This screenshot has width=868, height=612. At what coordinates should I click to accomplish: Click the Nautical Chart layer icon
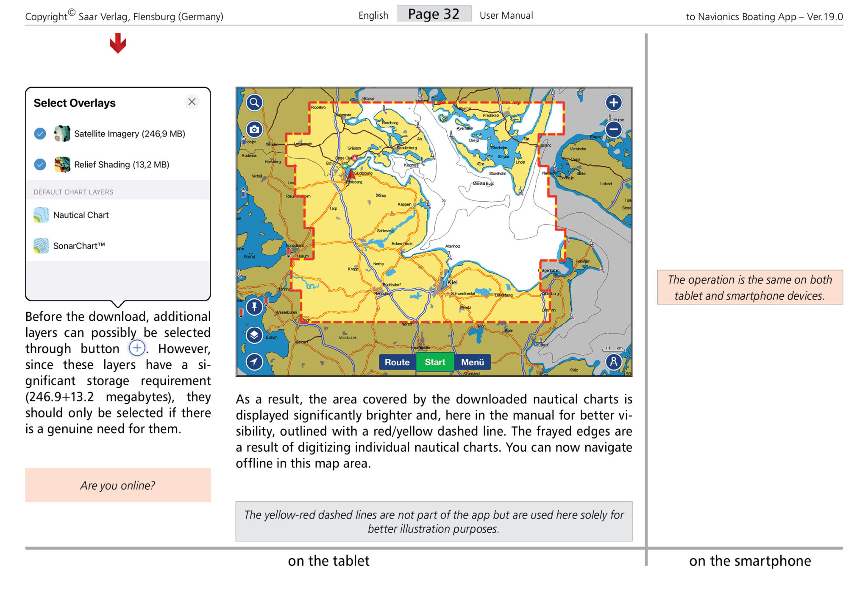(x=41, y=215)
